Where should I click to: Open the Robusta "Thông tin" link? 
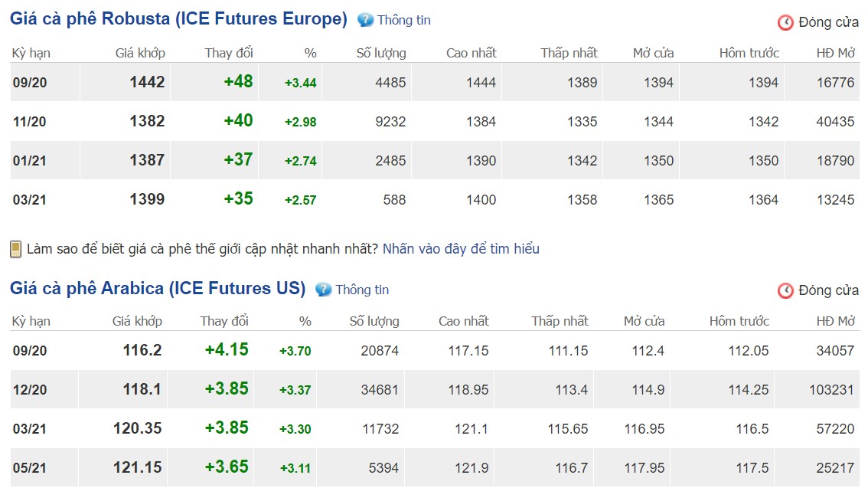click(404, 20)
